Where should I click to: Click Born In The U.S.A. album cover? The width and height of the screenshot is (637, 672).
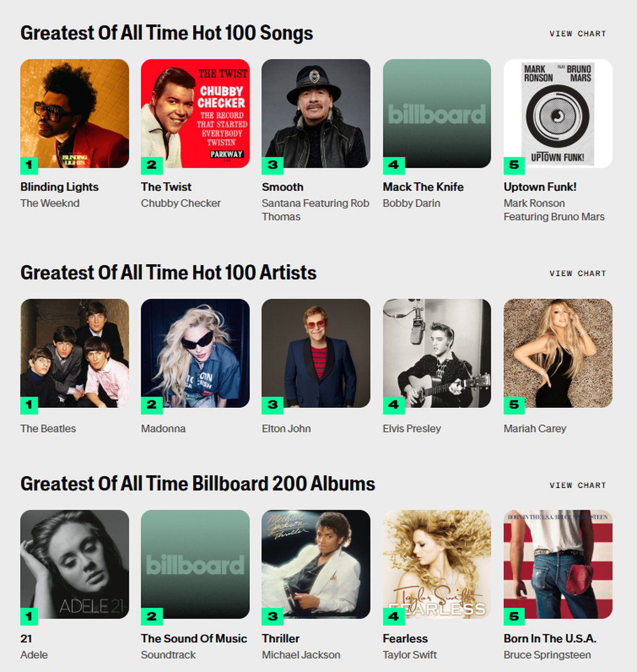pyautogui.click(x=558, y=564)
